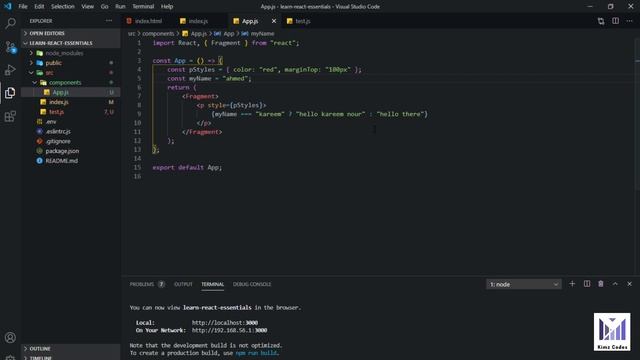Close the terminal panel
Screen dimensions: 640x360
tap(629, 284)
